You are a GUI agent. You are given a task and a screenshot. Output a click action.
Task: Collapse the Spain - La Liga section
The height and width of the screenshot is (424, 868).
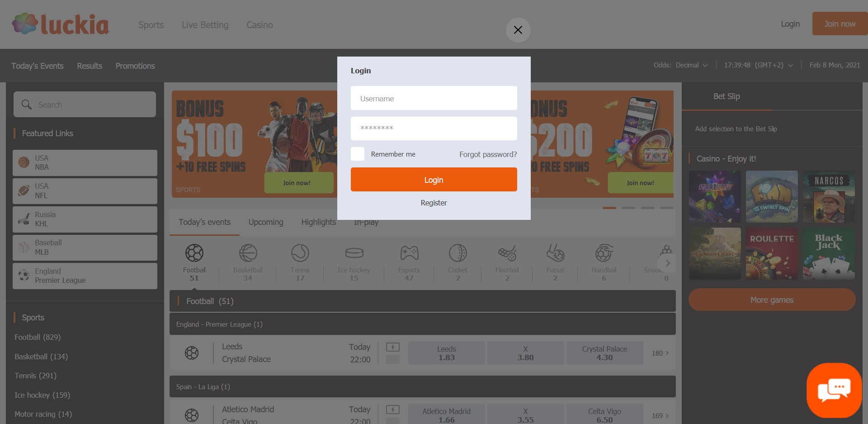coord(423,386)
